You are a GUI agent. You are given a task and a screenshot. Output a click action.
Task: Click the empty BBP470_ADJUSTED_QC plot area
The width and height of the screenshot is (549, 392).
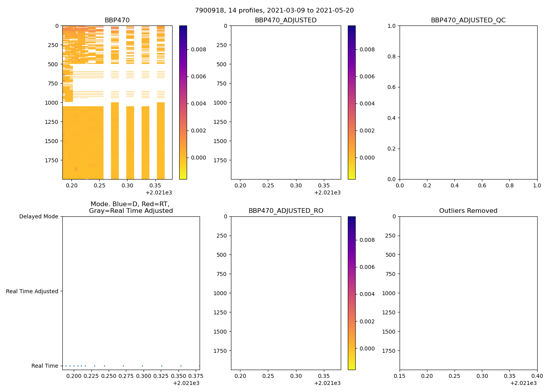(468, 102)
